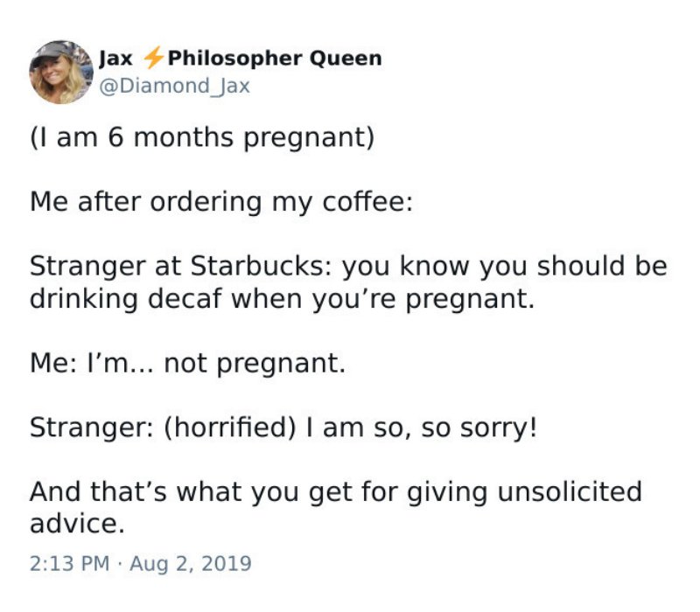700x612 pixels.
Task: Click the final word "advice."
Action: coord(77,524)
